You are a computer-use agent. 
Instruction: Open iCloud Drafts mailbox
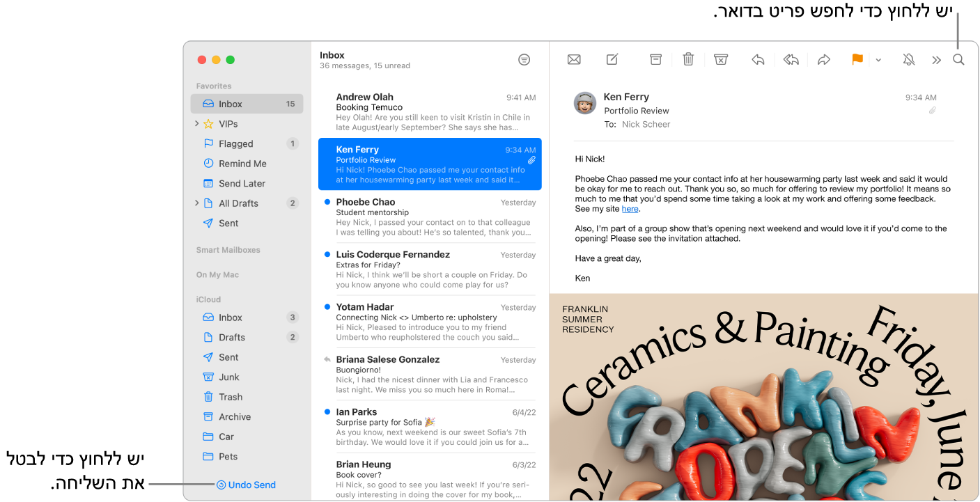(247, 337)
